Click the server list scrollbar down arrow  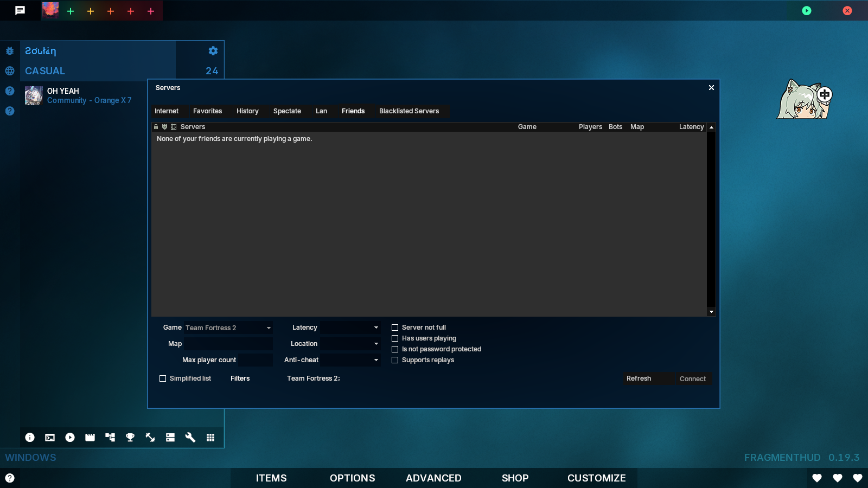711,312
